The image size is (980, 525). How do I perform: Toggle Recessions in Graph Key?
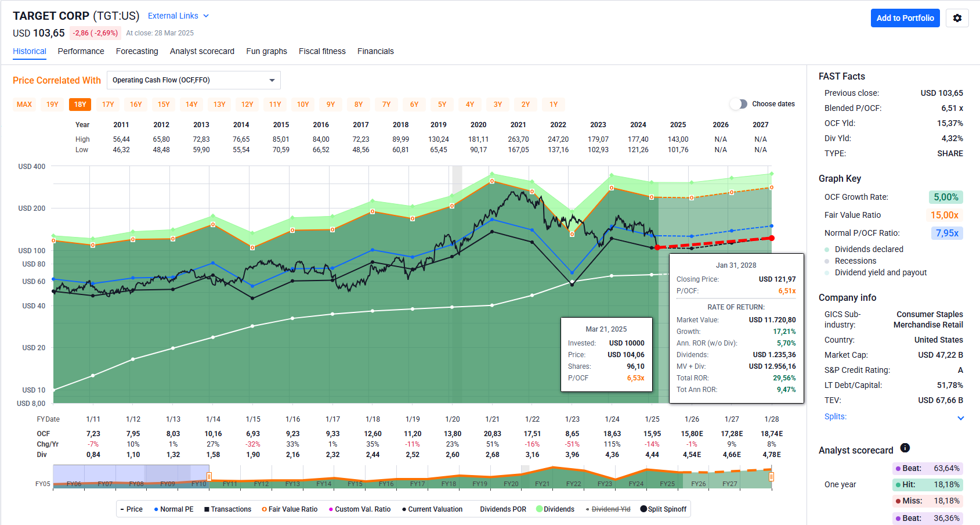(827, 261)
